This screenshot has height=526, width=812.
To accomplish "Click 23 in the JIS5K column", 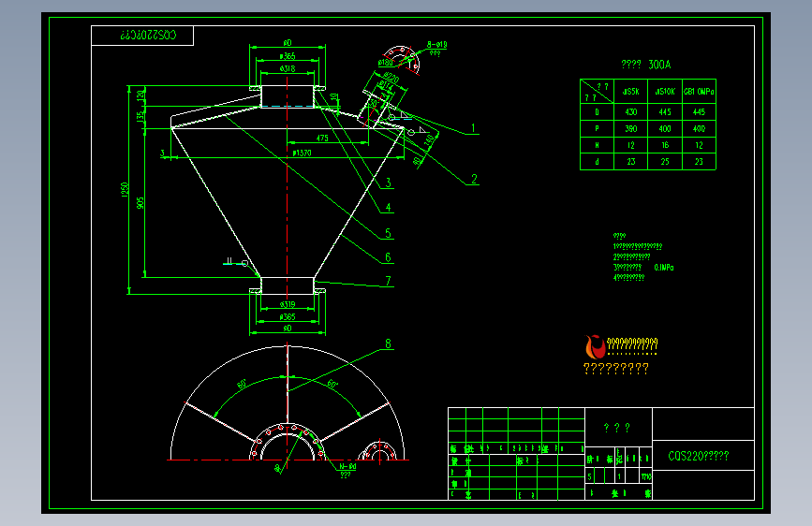I will tap(630, 162).
